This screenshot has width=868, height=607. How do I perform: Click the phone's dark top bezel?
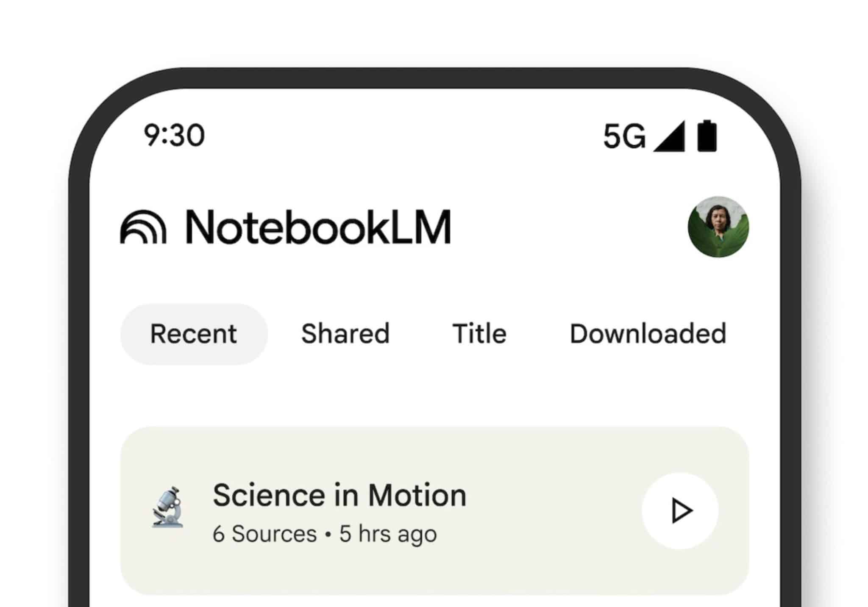(434, 78)
